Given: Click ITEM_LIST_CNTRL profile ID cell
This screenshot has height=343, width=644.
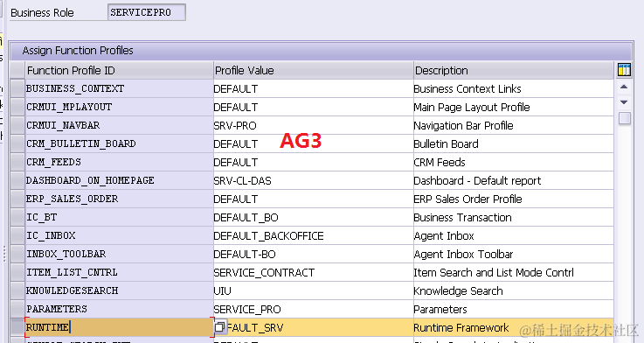Looking at the screenshot, I should (119, 272).
